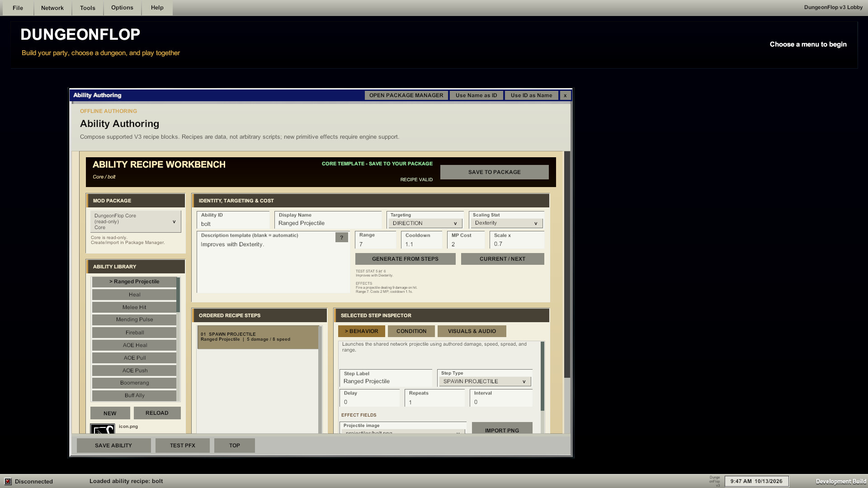
Task: Click the Cooldown value field
Action: coord(422,240)
